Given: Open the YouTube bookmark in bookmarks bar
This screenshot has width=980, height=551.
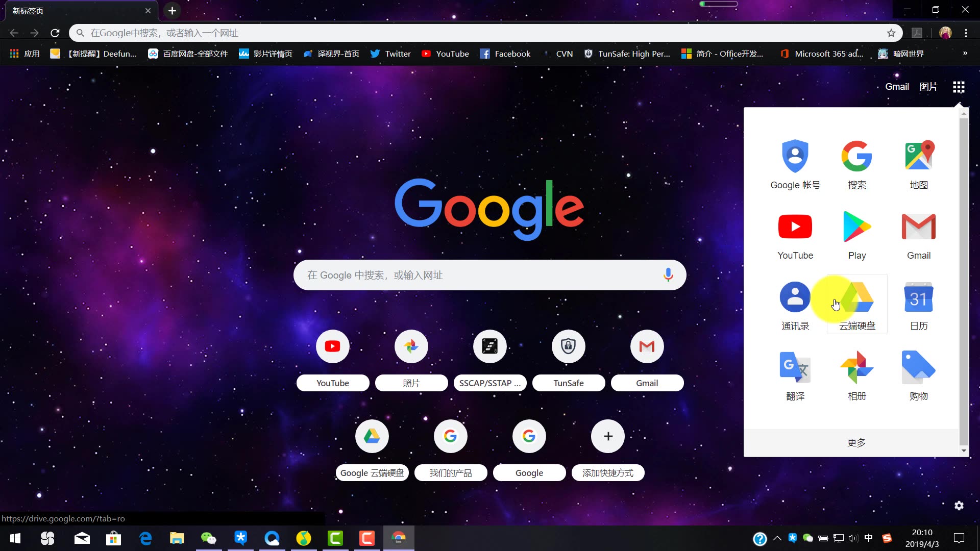Looking at the screenshot, I should [445, 54].
